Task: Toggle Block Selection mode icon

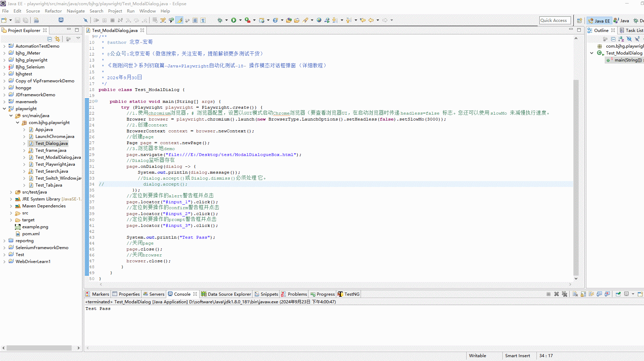Action: point(195,20)
